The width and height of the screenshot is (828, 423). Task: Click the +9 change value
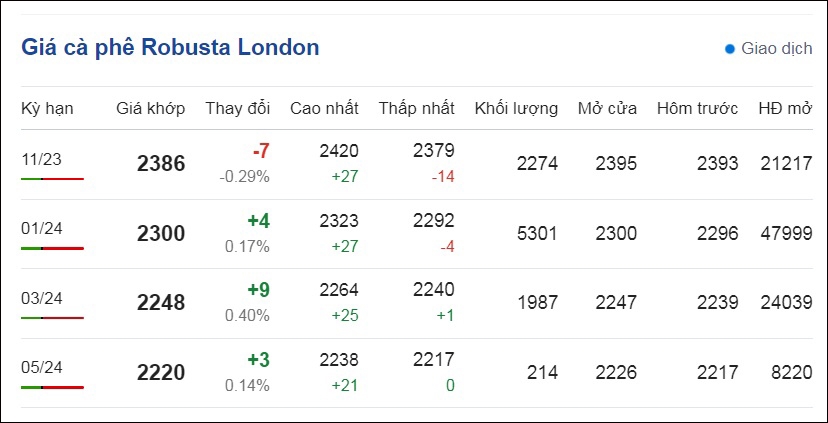coord(259,290)
